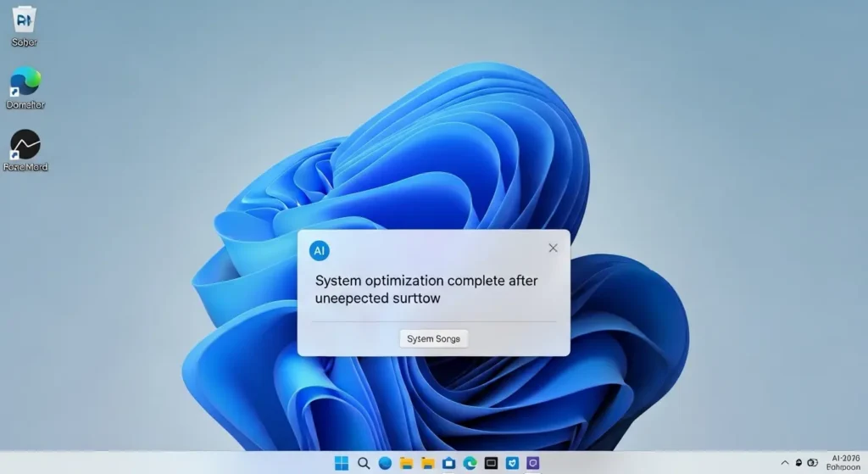Open the purple app icon in taskbar

533,463
